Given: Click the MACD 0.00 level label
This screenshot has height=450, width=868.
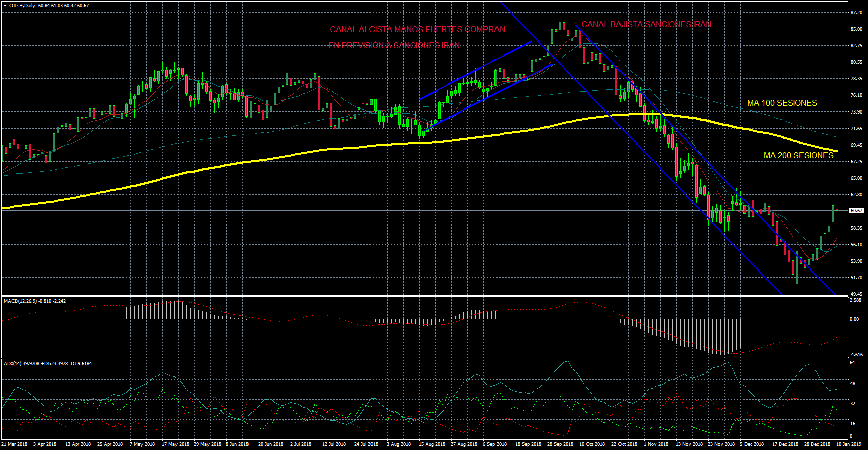Looking at the screenshot, I should tap(854, 319).
